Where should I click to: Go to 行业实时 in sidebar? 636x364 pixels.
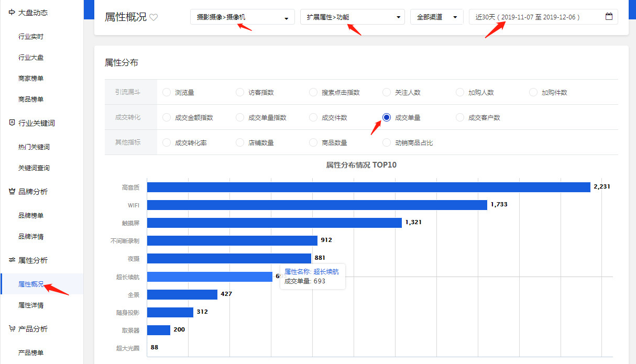(31, 37)
